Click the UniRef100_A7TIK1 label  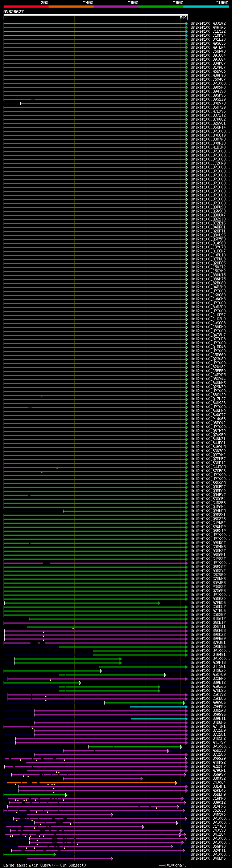click(208, 727)
